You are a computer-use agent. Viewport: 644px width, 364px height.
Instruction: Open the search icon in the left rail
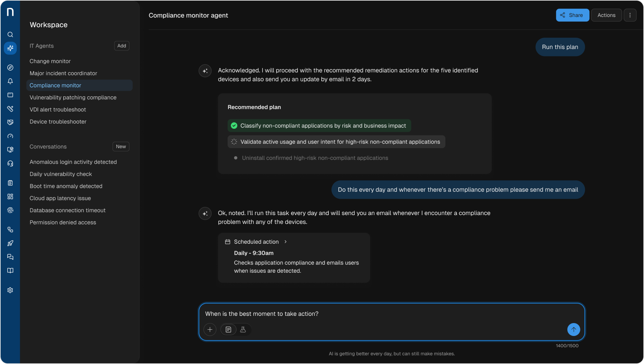(x=10, y=35)
